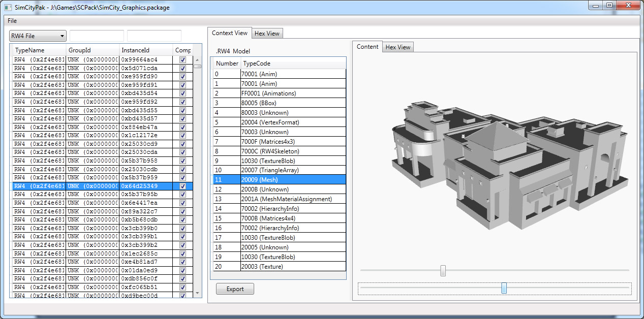The image size is (644, 319).
Task: Switch to Hex View tab beside Context View
Action: (x=267, y=34)
